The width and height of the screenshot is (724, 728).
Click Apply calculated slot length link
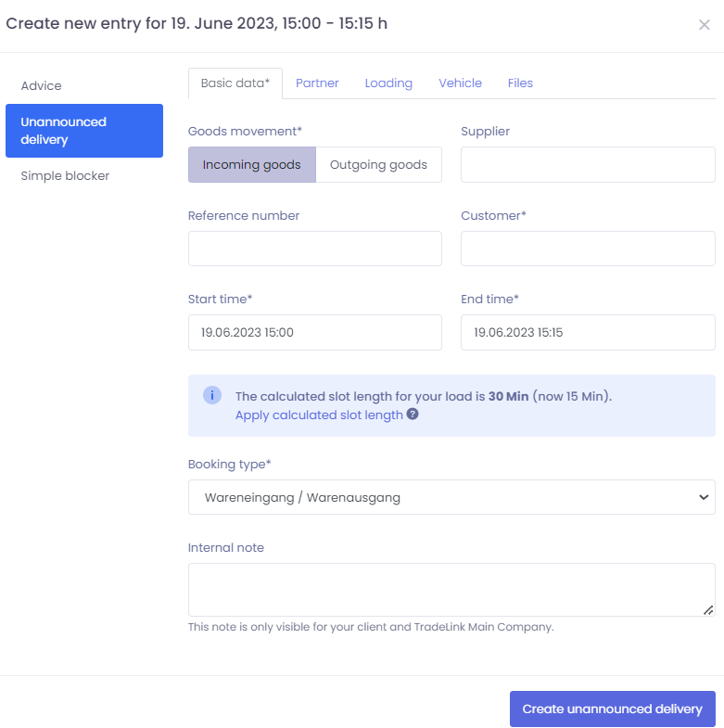click(x=319, y=415)
